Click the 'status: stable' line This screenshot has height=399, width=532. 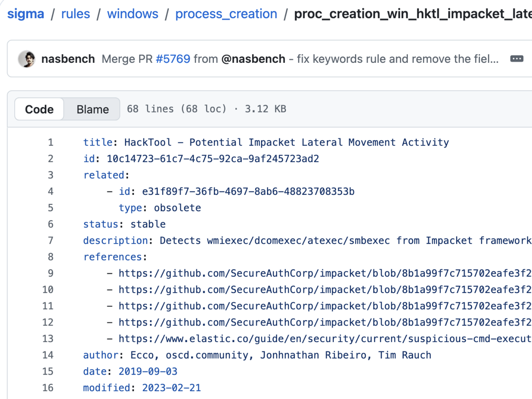[124, 224]
